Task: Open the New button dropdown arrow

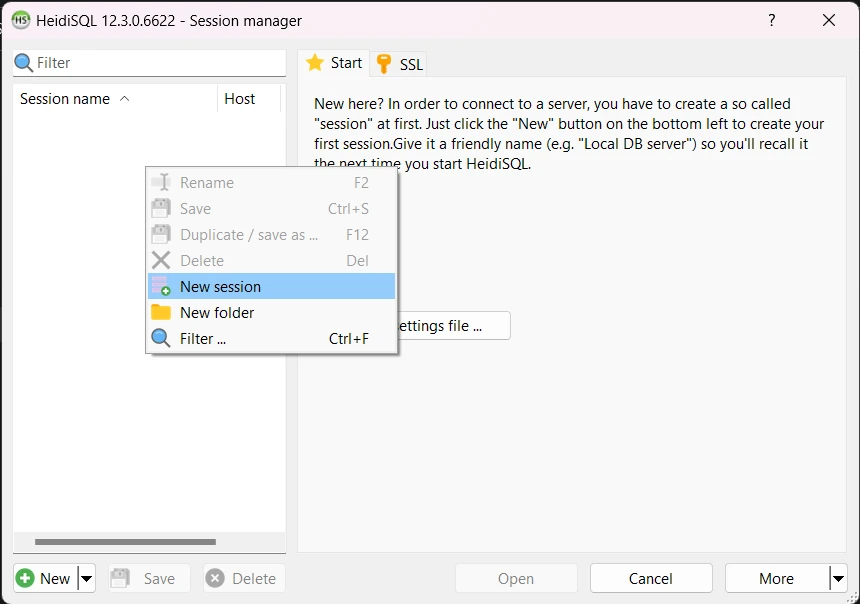Action: point(87,578)
